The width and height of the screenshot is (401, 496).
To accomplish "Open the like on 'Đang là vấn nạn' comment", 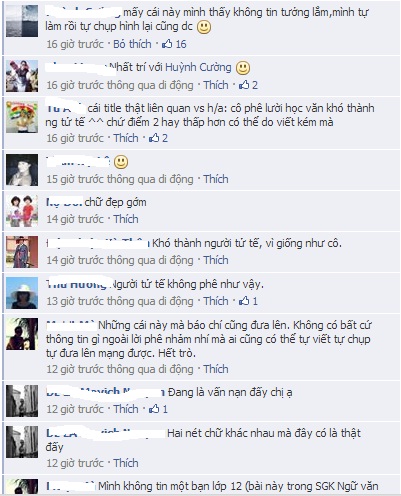I will point(158,409).
